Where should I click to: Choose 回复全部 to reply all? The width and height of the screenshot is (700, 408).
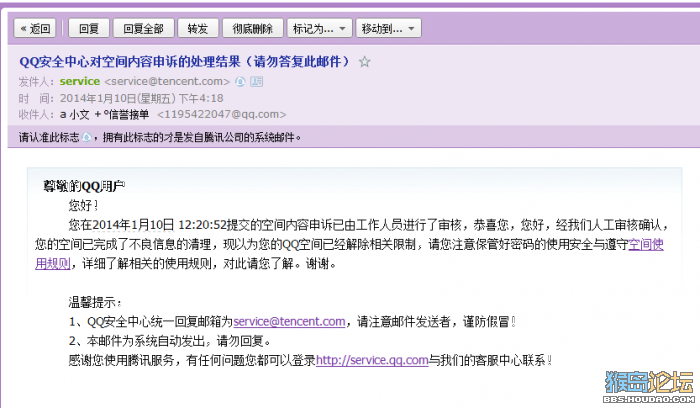[x=143, y=29]
